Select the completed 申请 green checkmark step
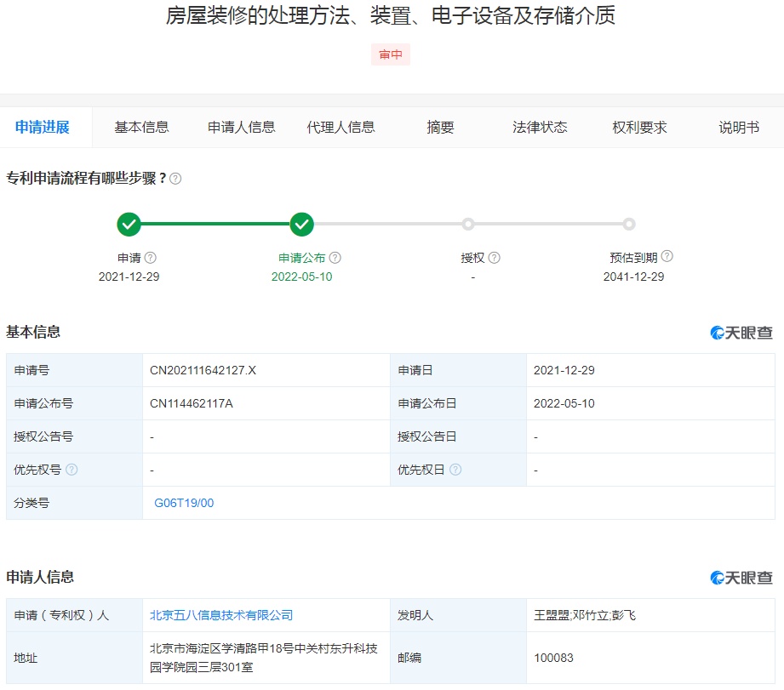This screenshot has height=690, width=784. point(129,225)
